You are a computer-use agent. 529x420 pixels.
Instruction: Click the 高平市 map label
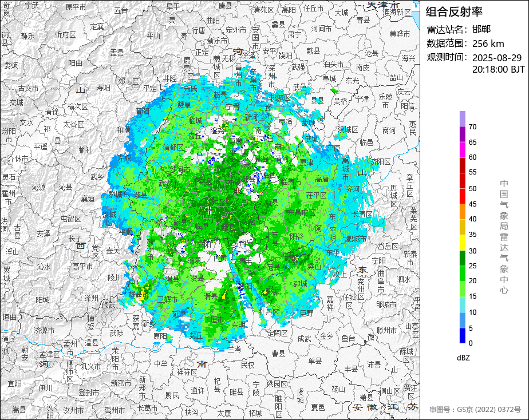[x=82, y=266]
